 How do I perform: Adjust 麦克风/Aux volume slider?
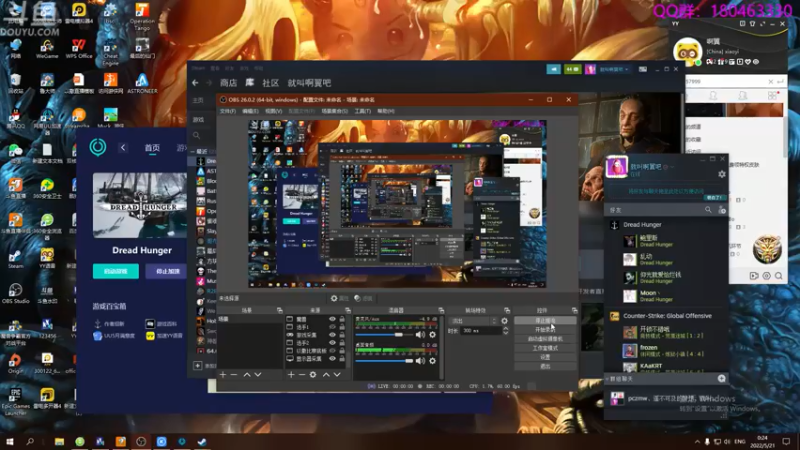click(385, 335)
